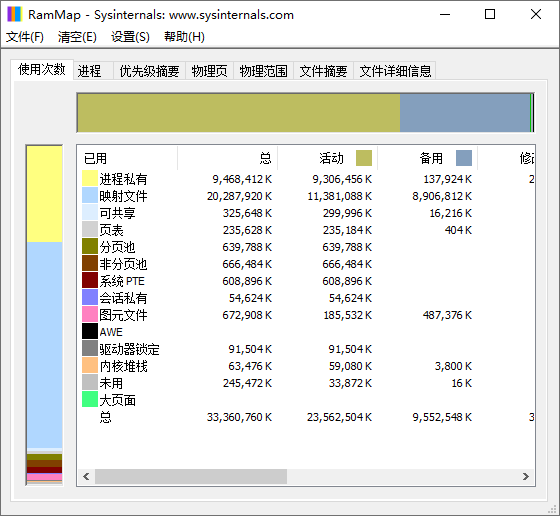This screenshot has height=516, width=560.
Task: Click the horizontal scrollbar thumb
Action: (x=191, y=476)
